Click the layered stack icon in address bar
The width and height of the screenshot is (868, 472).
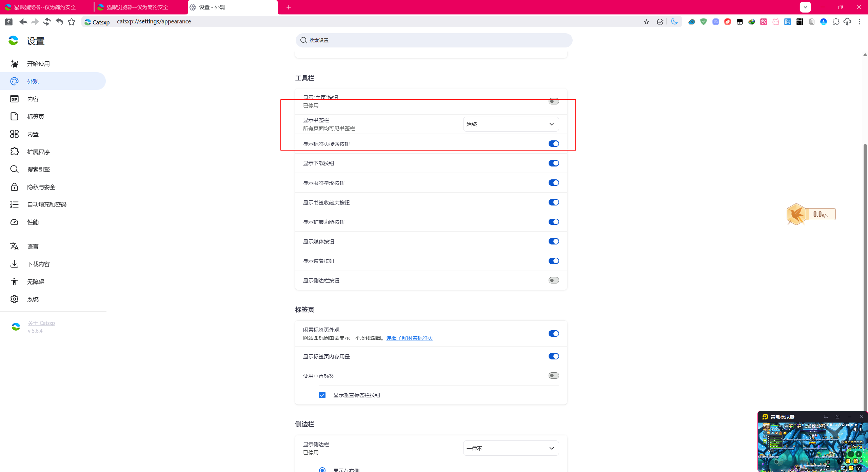tap(660, 22)
